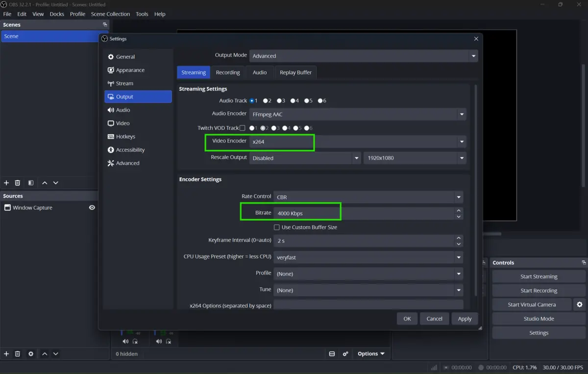The image size is (588, 374).
Task: Select Audio Track 3 radio button
Action: (279, 101)
